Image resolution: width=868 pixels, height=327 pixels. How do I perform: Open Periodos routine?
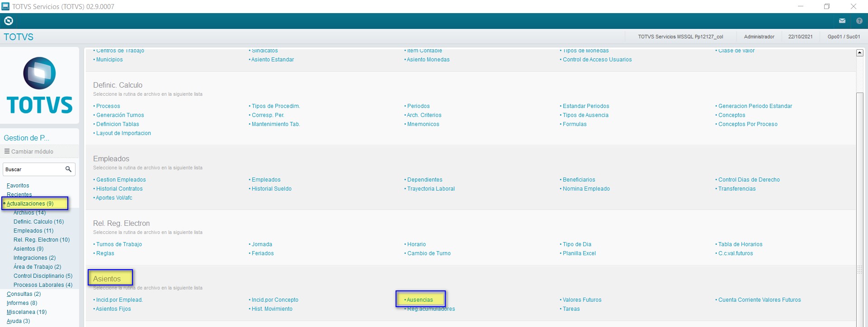(418, 106)
